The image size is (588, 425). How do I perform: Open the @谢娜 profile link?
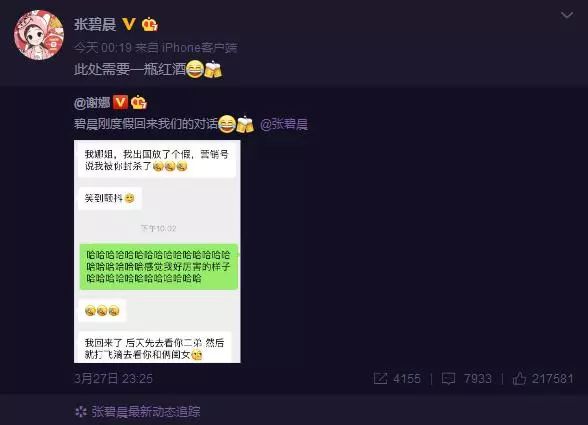click(92, 102)
